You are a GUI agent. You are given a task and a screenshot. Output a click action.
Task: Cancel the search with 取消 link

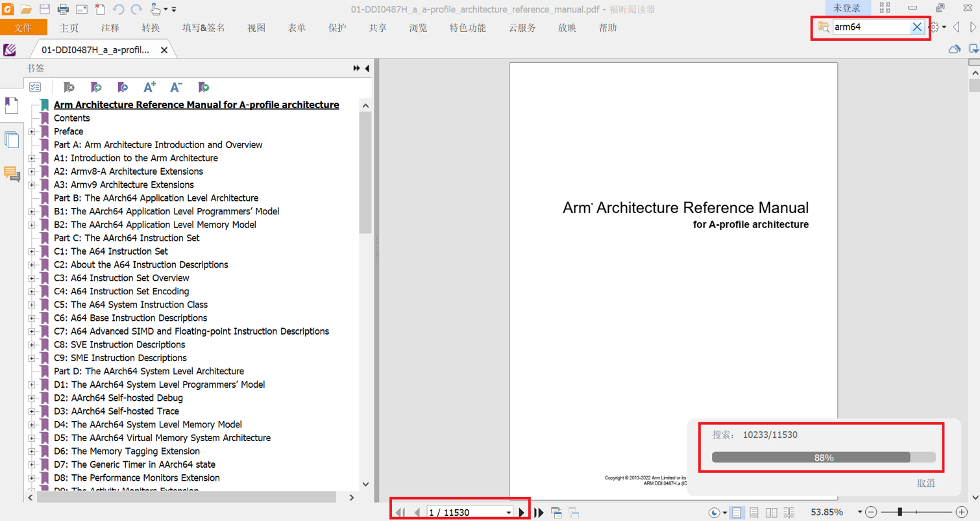pos(925,483)
